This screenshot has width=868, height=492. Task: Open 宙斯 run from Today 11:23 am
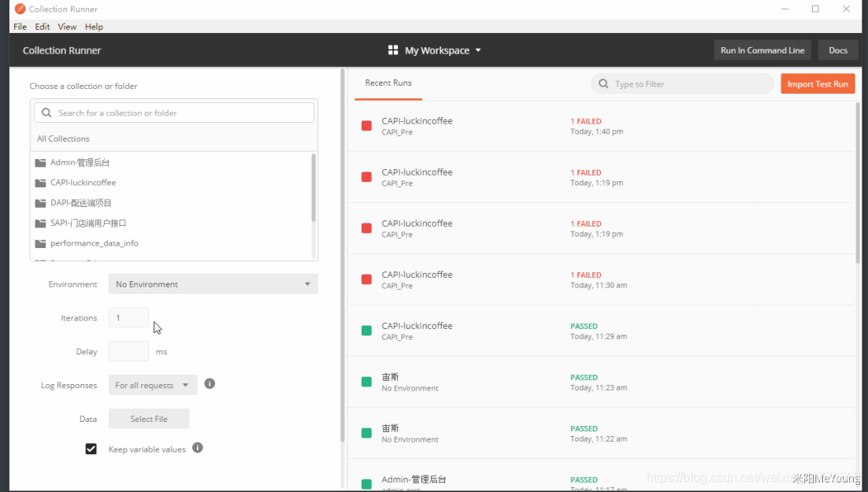[x=601, y=382]
